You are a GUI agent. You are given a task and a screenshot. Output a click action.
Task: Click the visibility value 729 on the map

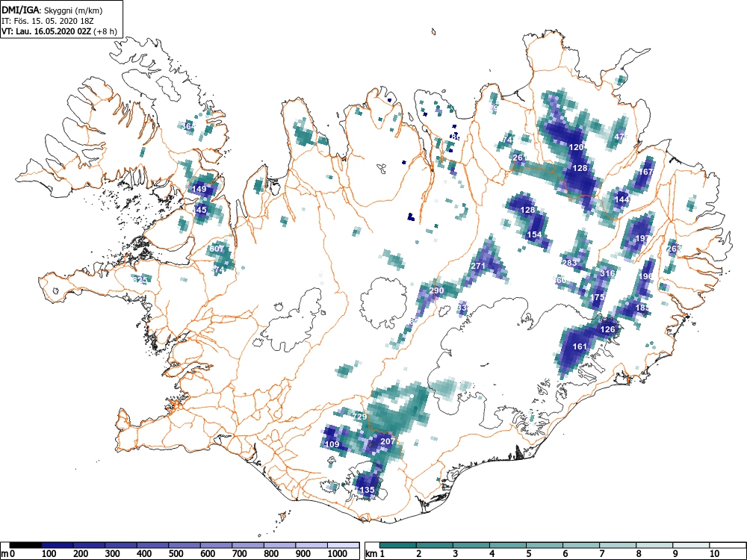(360, 417)
